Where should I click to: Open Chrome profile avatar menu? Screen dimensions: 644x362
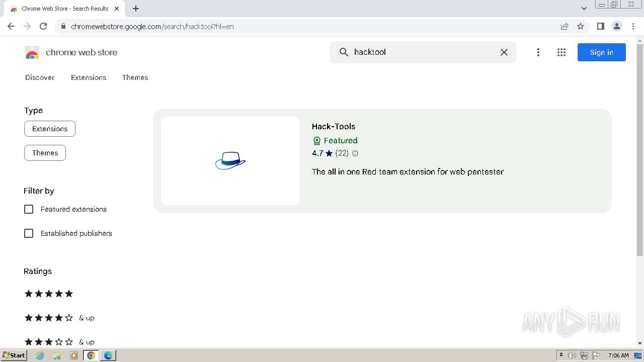click(616, 26)
